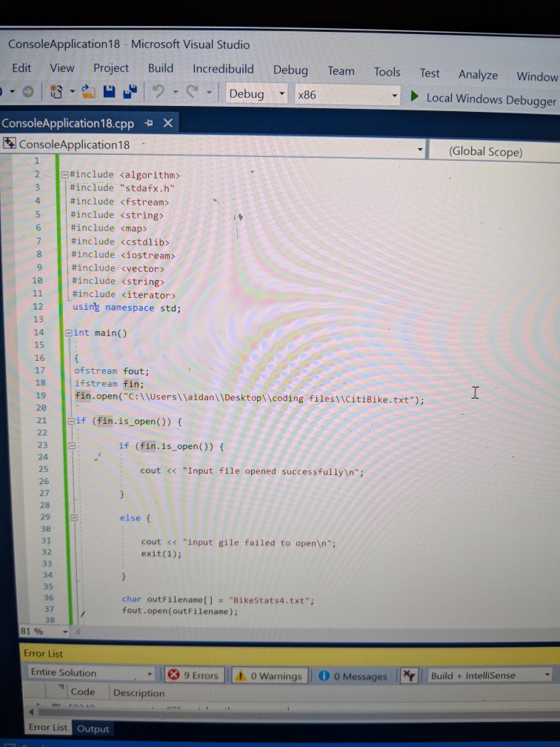The image size is (560, 747).
Task: Open the Redo history dropdown arrow
Action: coord(209,92)
